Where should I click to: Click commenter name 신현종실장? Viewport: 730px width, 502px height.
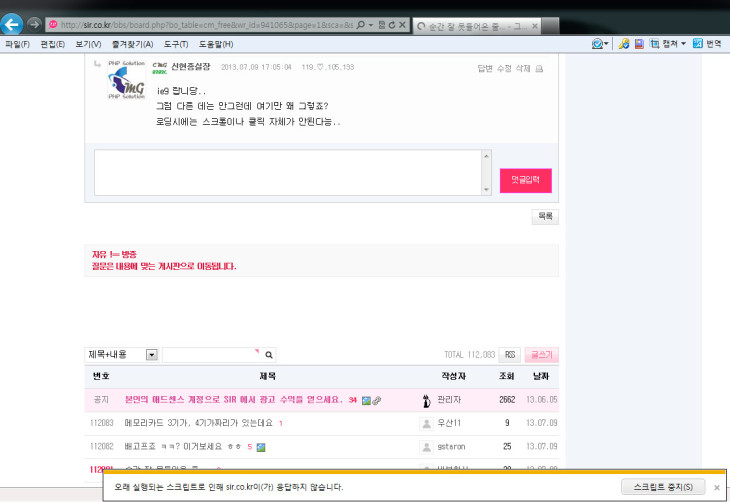(191, 67)
